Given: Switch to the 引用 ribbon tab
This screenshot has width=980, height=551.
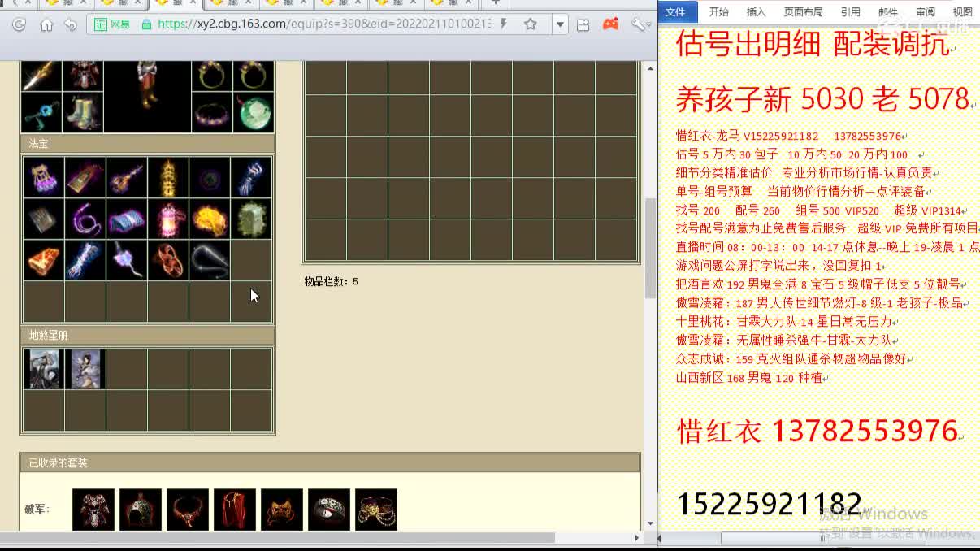Looking at the screenshot, I should click(850, 11).
